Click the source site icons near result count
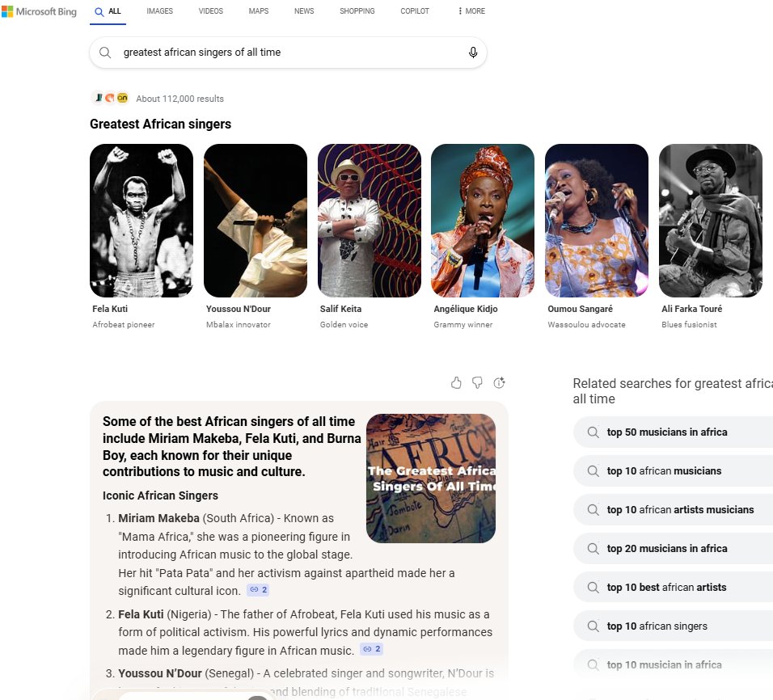Screen dimensions: 773x700 [111, 98]
